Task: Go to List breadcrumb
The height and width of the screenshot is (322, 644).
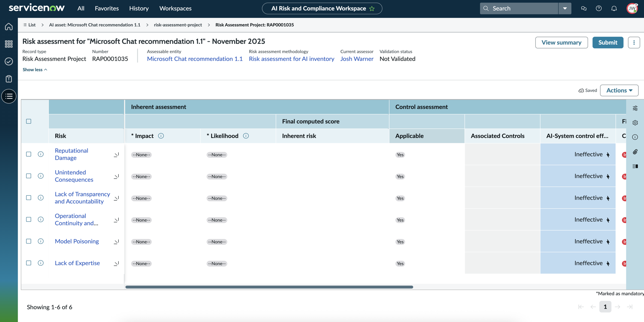Action: (x=29, y=25)
